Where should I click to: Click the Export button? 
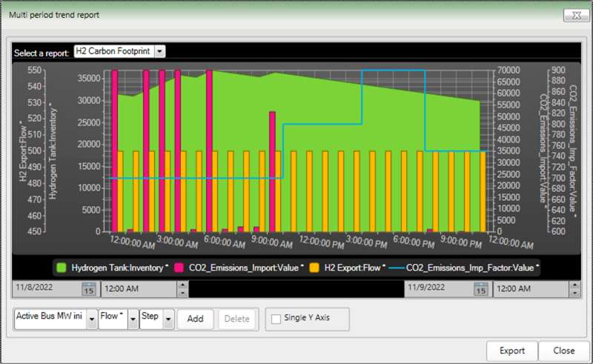point(512,351)
